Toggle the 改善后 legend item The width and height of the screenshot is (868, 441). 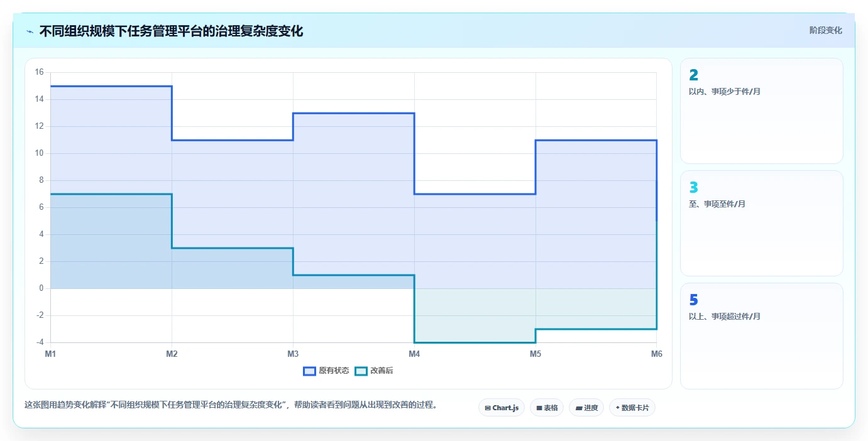374,371
